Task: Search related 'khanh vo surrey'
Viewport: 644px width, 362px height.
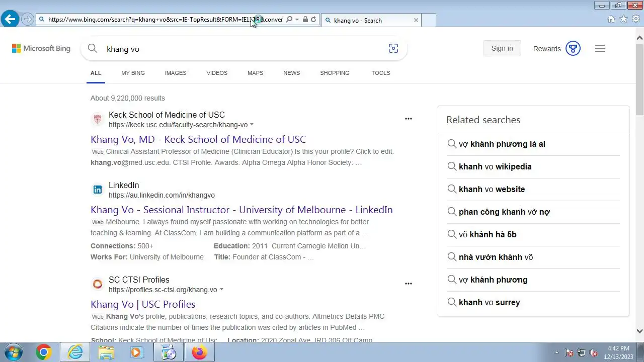Action: coord(533,302)
